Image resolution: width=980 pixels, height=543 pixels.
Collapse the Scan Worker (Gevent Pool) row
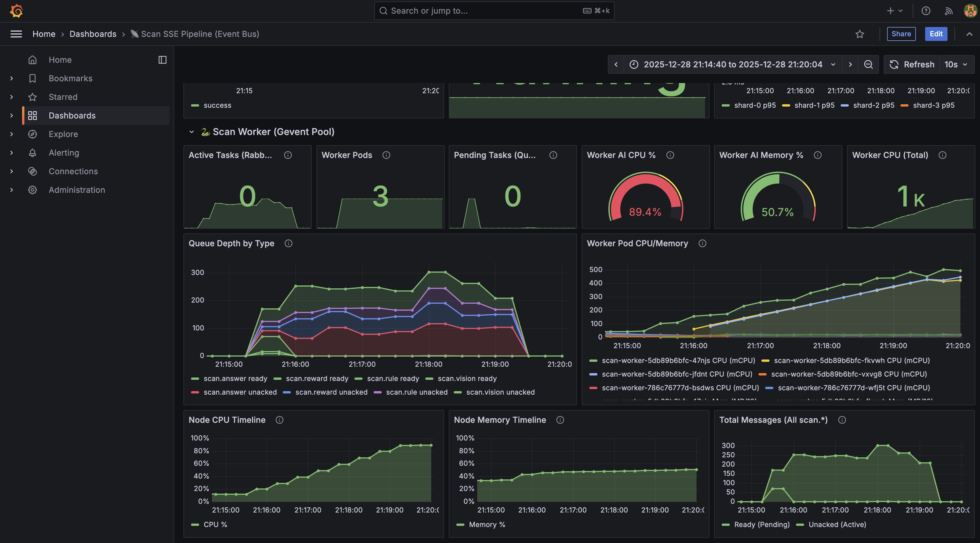(x=191, y=132)
